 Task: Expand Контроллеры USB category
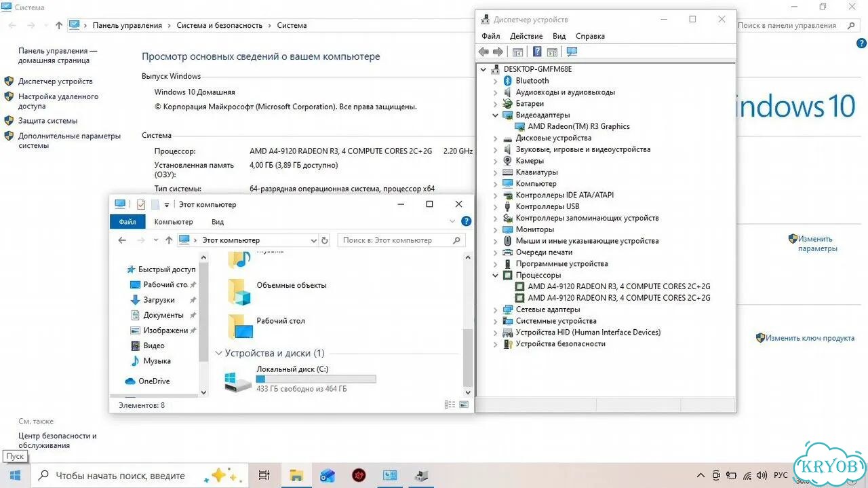[495, 206]
